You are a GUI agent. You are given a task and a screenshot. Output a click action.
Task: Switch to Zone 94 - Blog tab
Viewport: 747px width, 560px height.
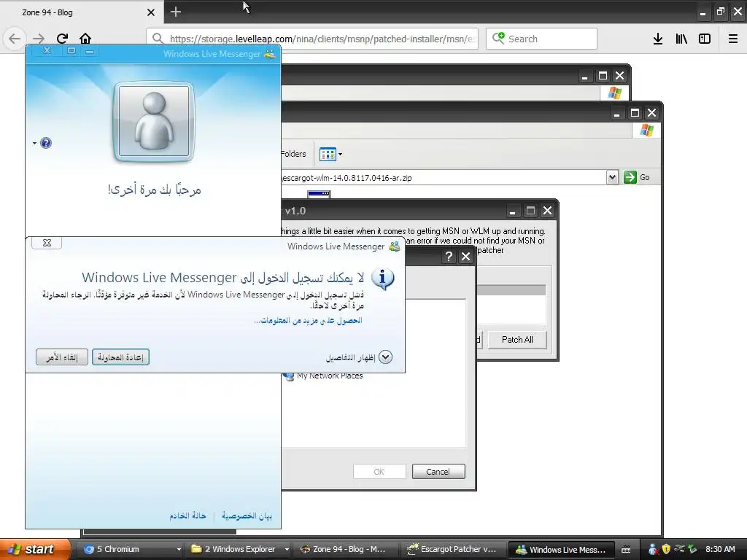(81, 12)
